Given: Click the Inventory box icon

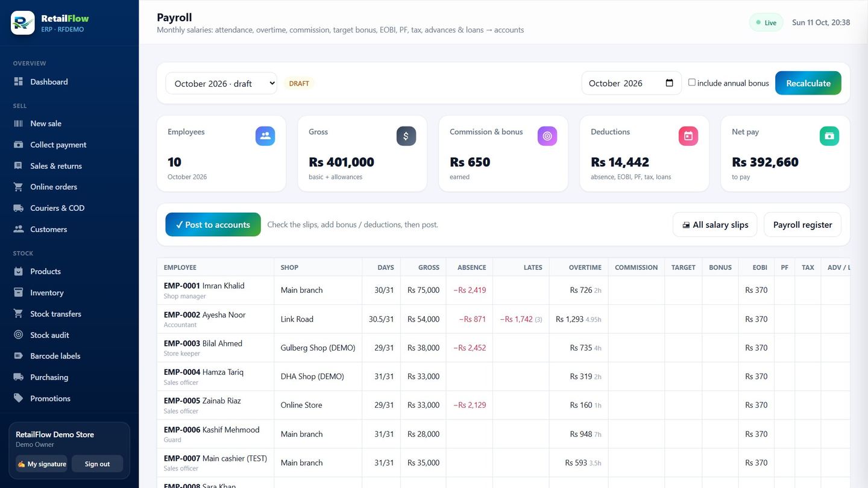Looking at the screenshot, I should point(19,293).
